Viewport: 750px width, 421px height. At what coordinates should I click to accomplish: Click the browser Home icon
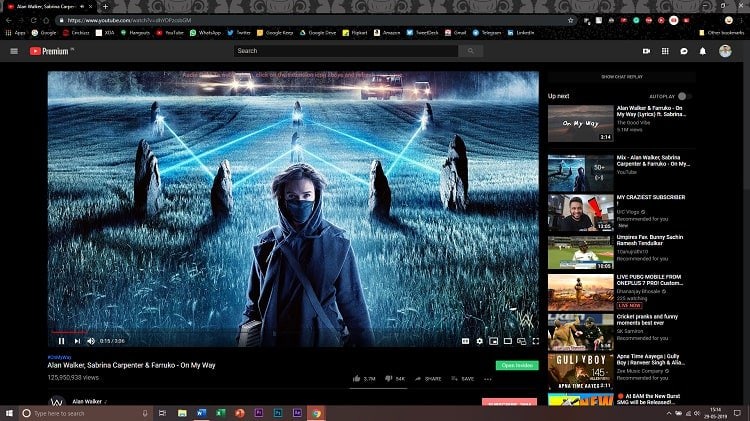click(x=46, y=20)
